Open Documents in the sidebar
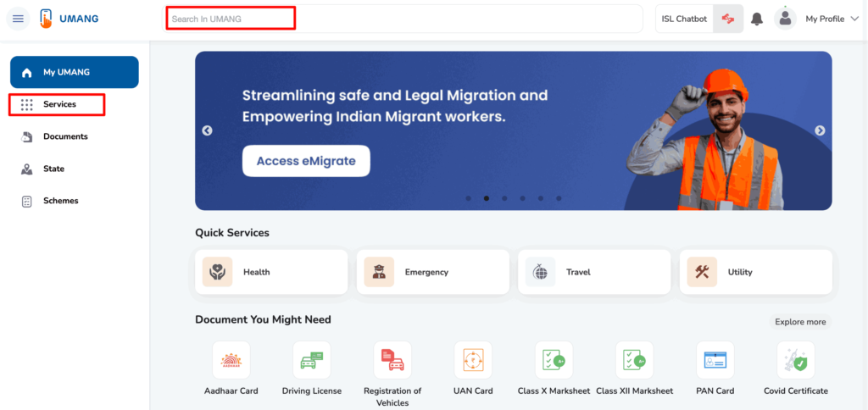 pyautogui.click(x=64, y=136)
